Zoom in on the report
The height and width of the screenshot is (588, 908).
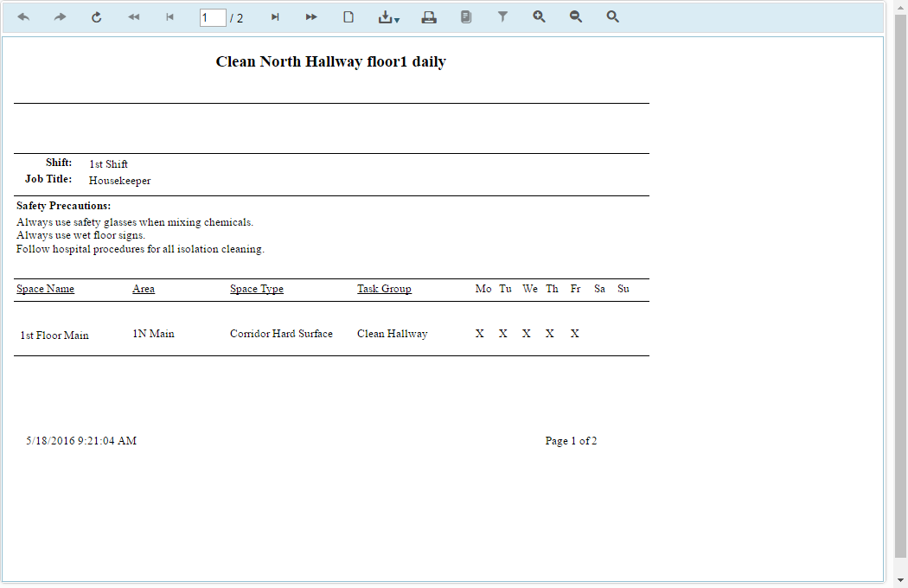pyautogui.click(x=540, y=17)
